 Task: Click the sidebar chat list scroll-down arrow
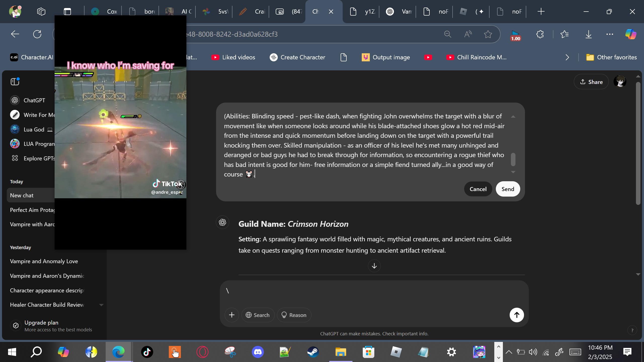(x=101, y=305)
